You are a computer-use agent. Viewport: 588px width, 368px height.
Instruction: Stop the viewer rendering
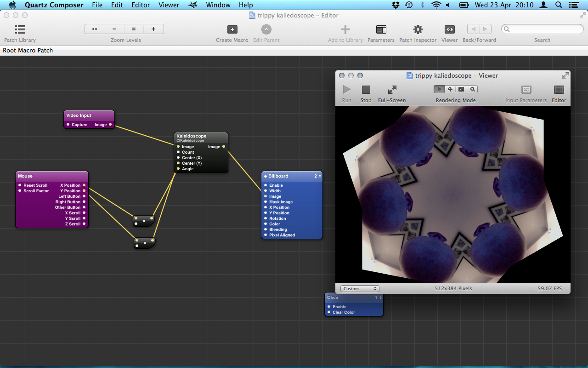(366, 90)
